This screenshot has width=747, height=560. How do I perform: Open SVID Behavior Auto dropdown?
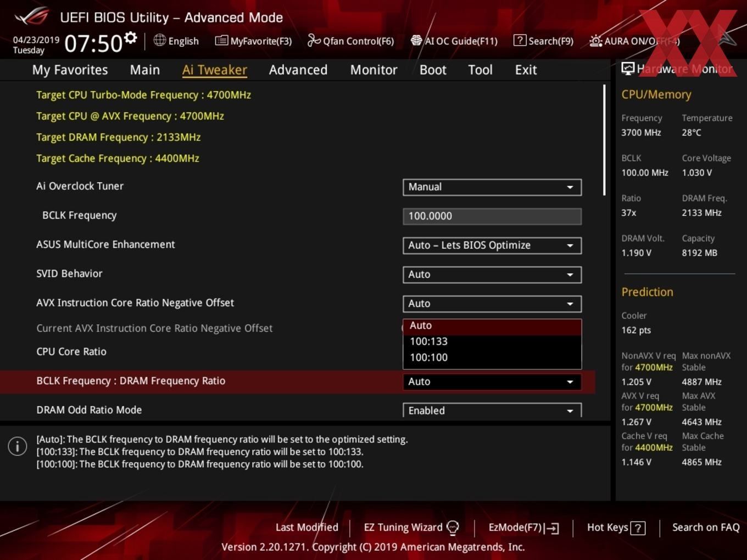pyautogui.click(x=492, y=274)
